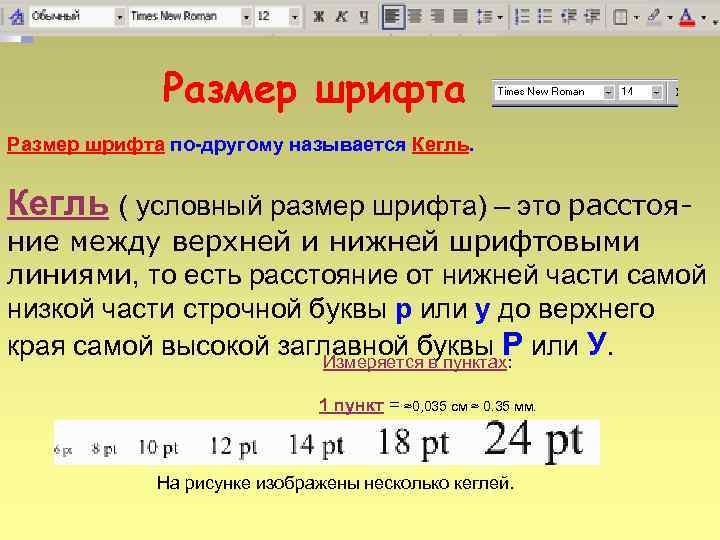Click inside the Обычный style field
The image size is (720, 540).
pos(71,17)
